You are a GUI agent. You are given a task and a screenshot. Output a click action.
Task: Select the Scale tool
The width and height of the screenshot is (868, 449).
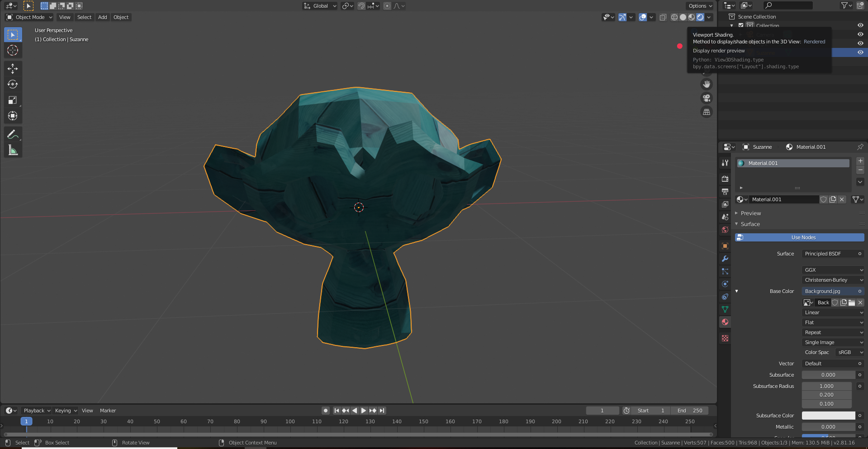pos(13,100)
